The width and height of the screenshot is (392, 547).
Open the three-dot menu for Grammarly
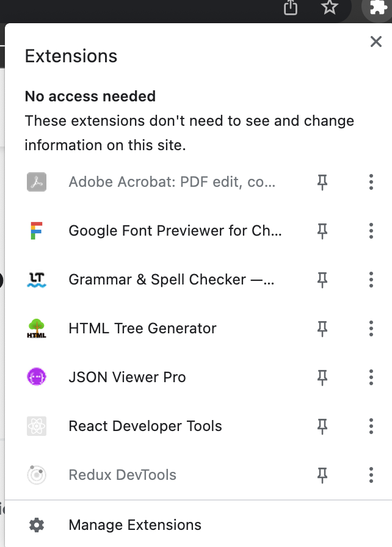[x=371, y=280]
